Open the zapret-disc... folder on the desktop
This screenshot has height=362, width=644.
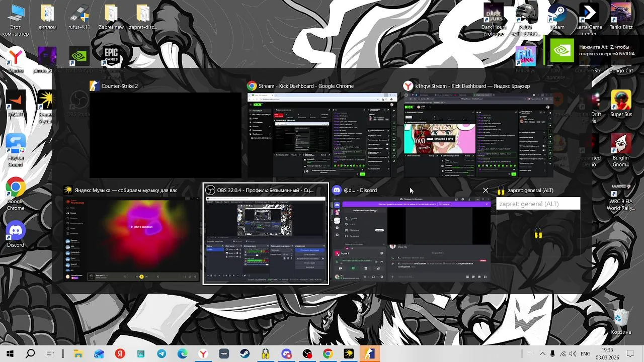pyautogui.click(x=142, y=18)
